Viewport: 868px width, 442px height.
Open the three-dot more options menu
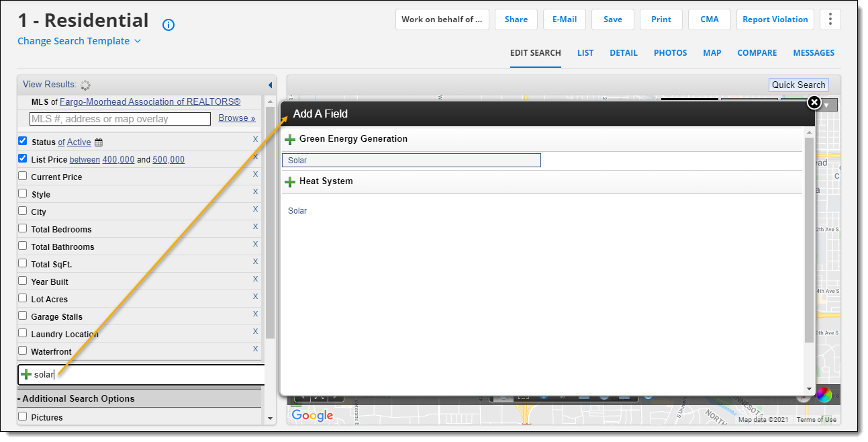[x=830, y=19]
